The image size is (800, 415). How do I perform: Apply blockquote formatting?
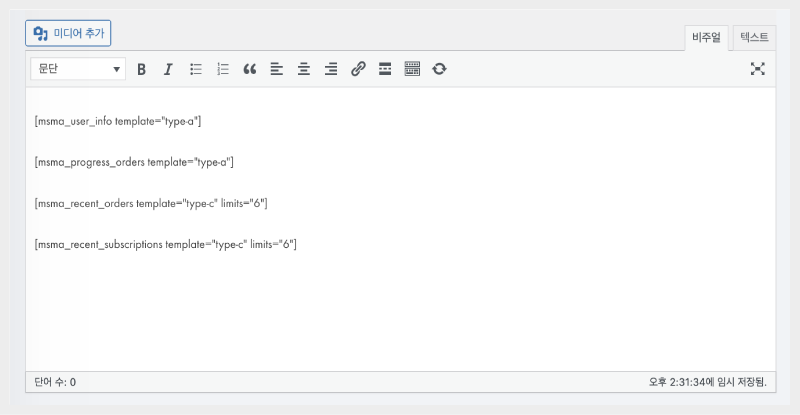tap(250, 69)
